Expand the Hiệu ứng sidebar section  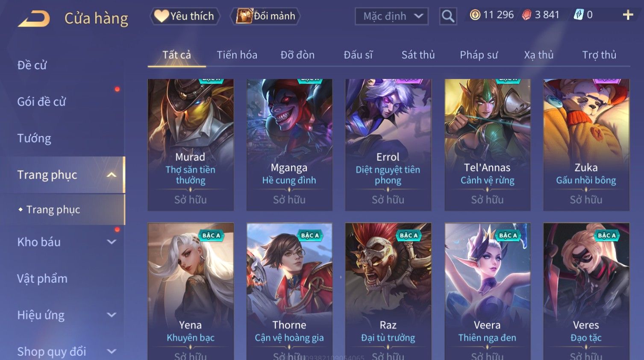[x=112, y=315]
